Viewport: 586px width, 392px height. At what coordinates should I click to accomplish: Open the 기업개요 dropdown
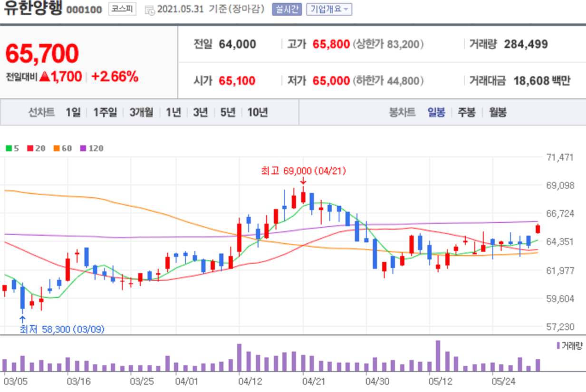(x=329, y=9)
